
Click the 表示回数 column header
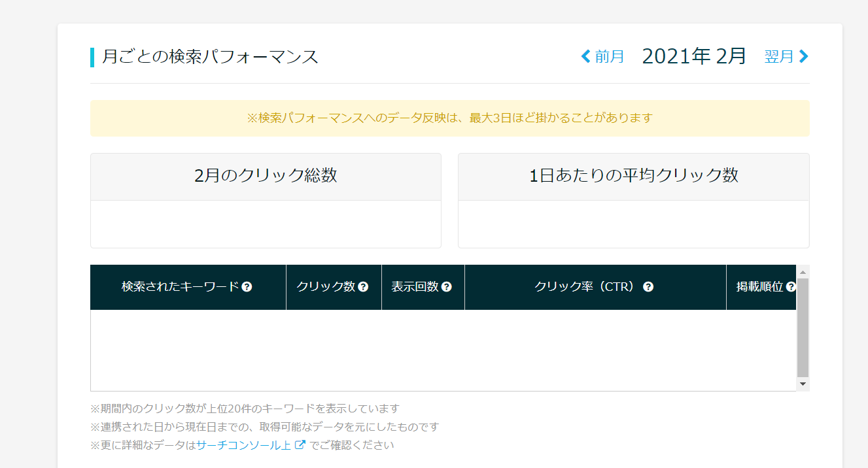point(423,287)
